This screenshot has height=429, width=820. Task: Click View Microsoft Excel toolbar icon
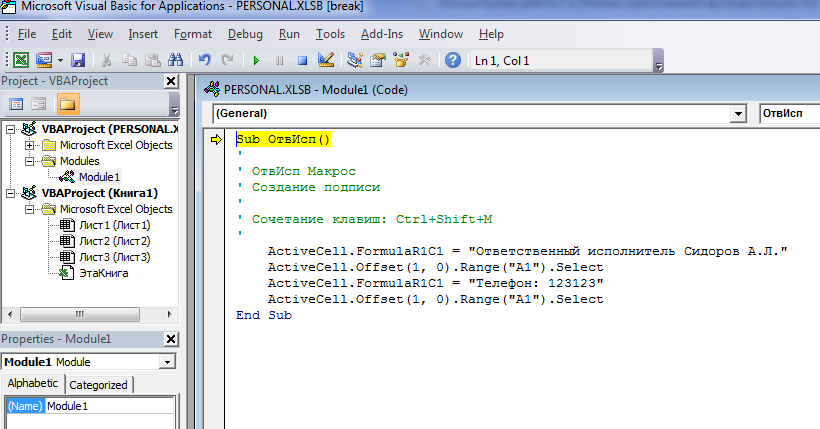[x=20, y=60]
